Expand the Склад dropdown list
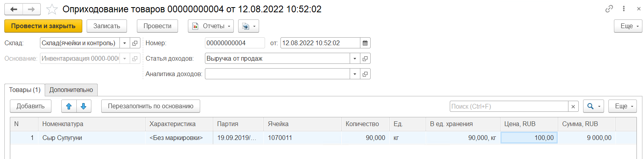The height and width of the screenshot is (159, 644). 125,43
